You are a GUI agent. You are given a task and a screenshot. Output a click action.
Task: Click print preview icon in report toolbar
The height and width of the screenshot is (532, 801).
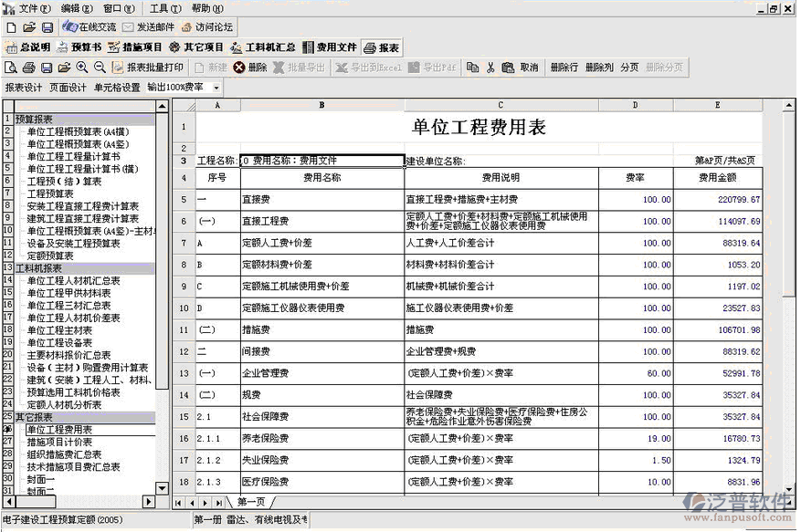point(10,68)
